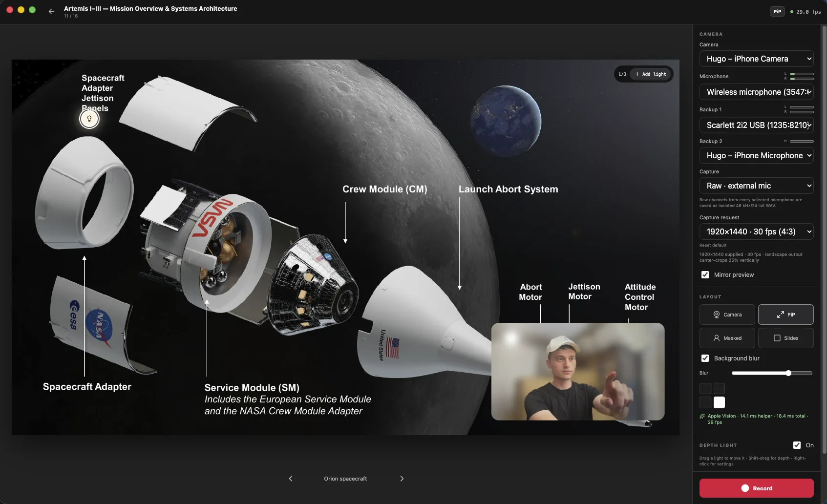Switch to the Slides layout
Viewport: 827px width, 504px height.
coord(786,338)
